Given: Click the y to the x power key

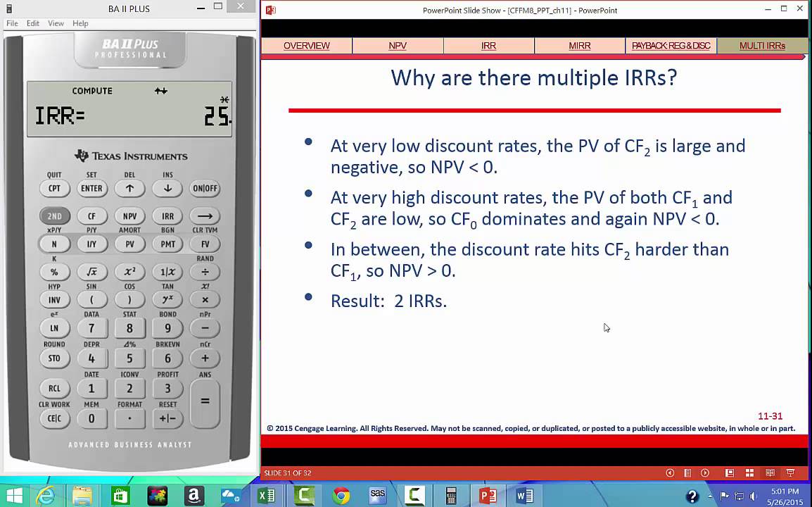Looking at the screenshot, I should click(167, 300).
